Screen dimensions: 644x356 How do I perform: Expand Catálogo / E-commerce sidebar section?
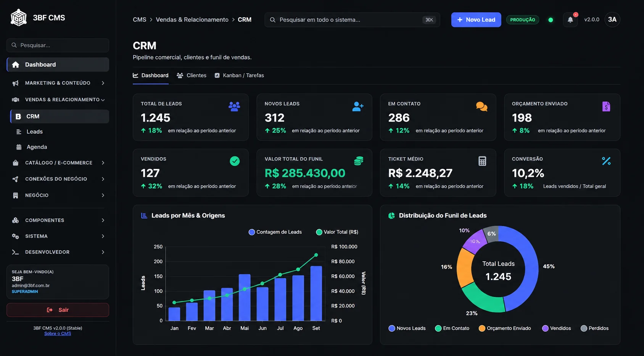pyautogui.click(x=58, y=163)
